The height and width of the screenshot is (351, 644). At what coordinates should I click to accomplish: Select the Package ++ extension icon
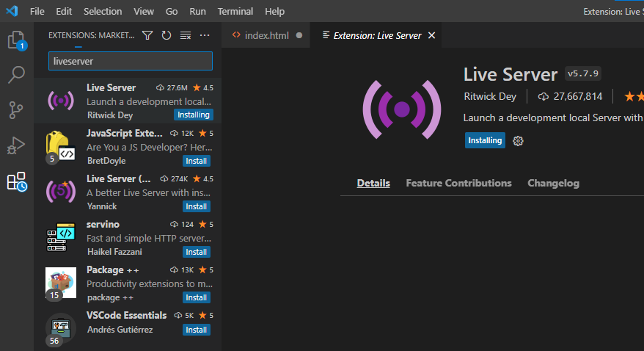click(x=61, y=283)
